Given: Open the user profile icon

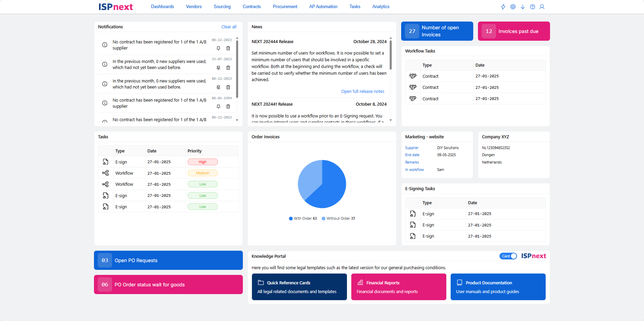Looking at the screenshot, I should tap(542, 7).
